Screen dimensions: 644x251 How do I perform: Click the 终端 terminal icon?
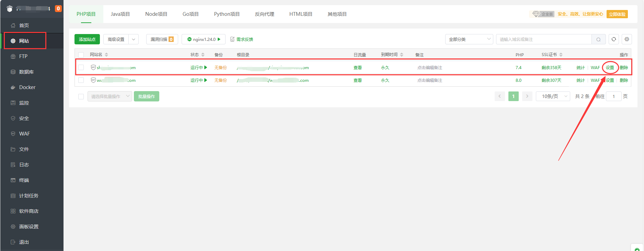[13, 180]
